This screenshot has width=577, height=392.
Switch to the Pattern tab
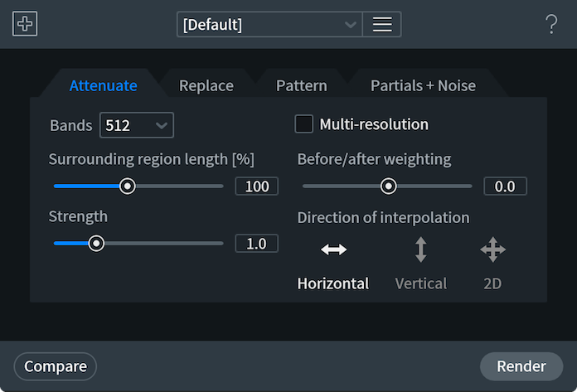302,85
